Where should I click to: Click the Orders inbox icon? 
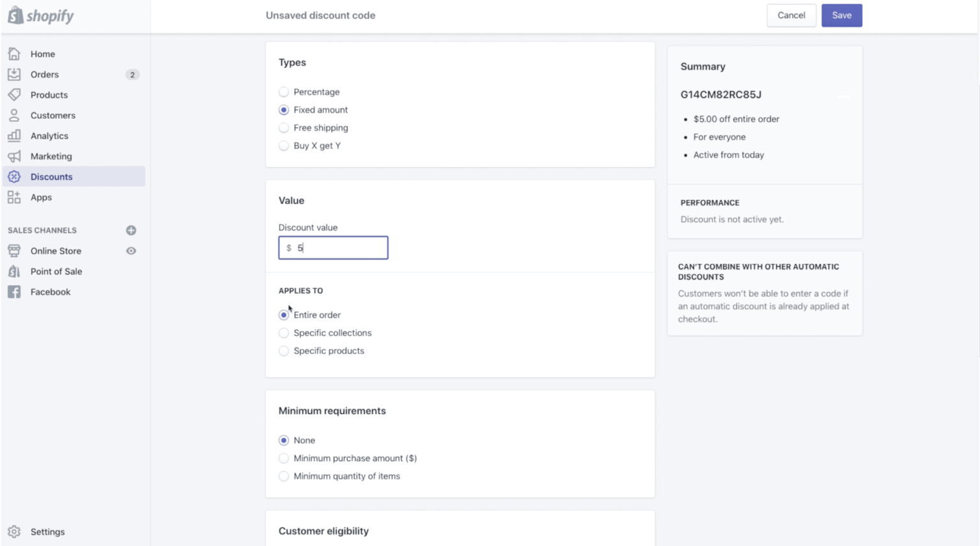(x=14, y=74)
